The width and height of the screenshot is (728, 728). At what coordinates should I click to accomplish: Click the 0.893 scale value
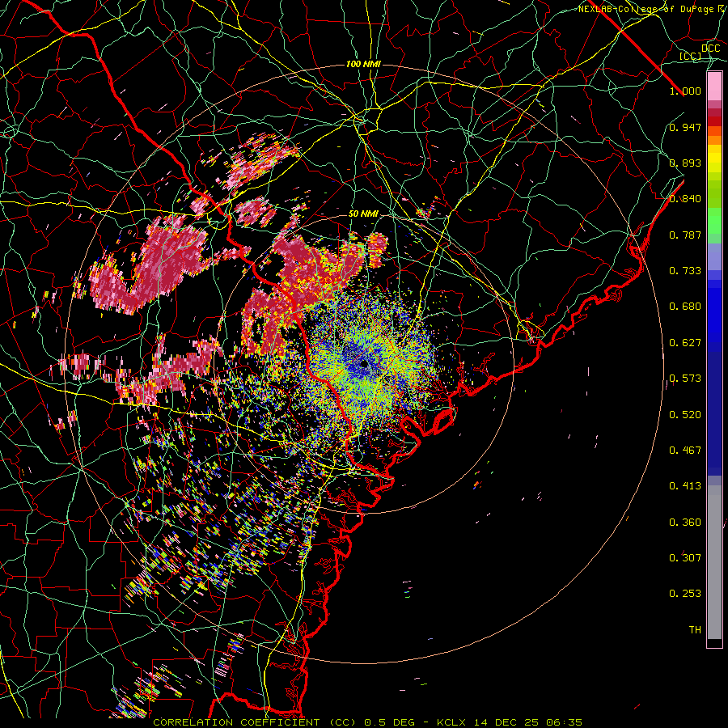[685, 163]
